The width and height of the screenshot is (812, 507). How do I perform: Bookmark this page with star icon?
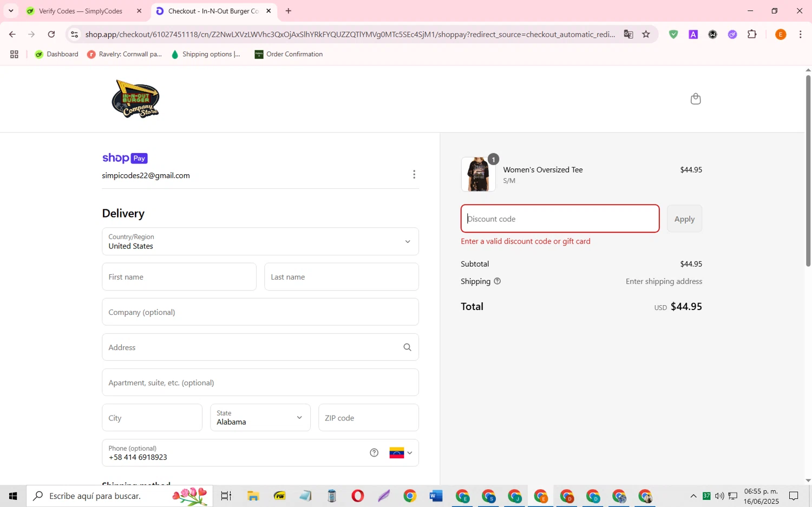coord(646,34)
